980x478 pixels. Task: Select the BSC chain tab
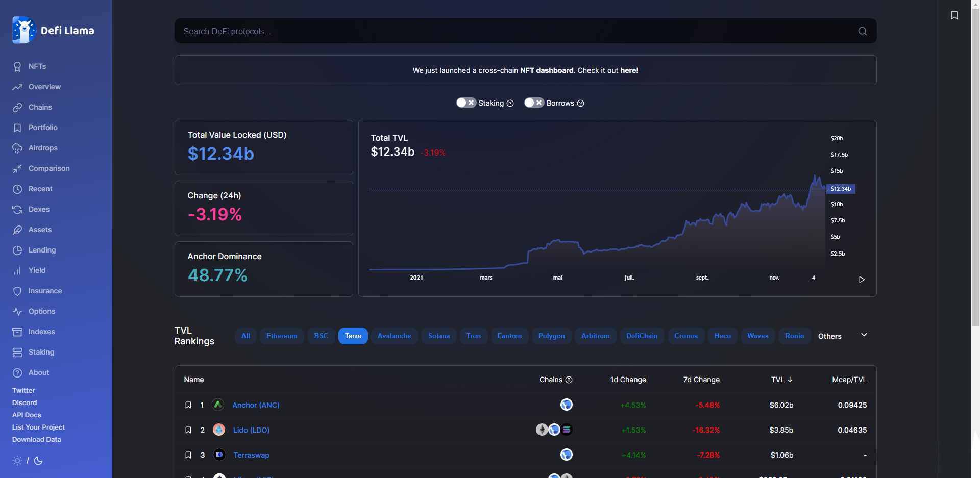[x=321, y=336]
